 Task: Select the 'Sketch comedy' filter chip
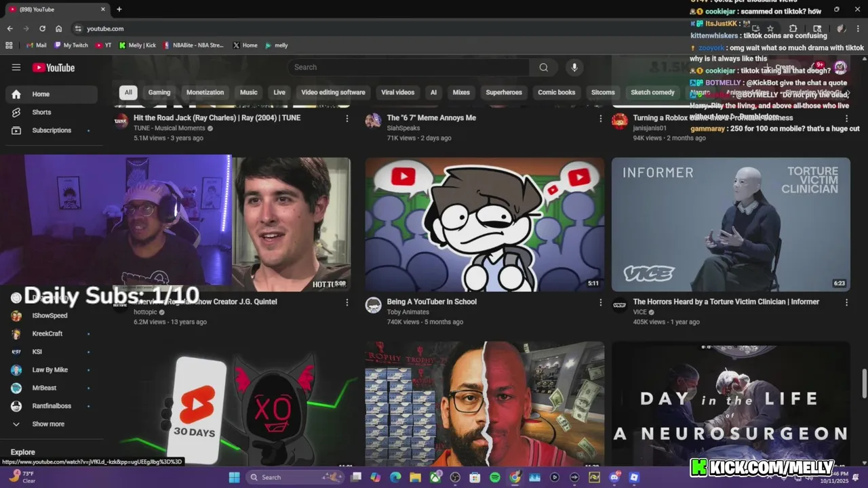[652, 93]
